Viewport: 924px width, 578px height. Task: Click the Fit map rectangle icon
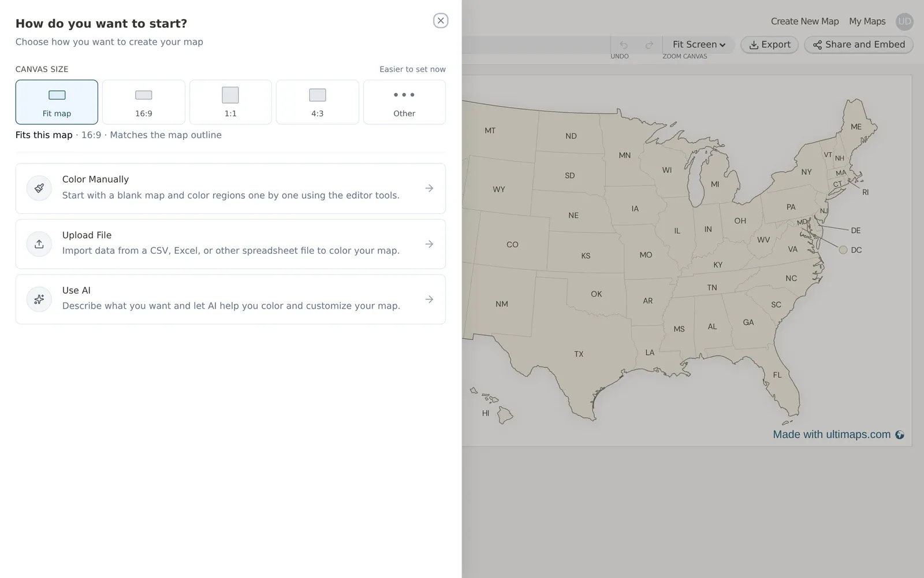coord(57,95)
